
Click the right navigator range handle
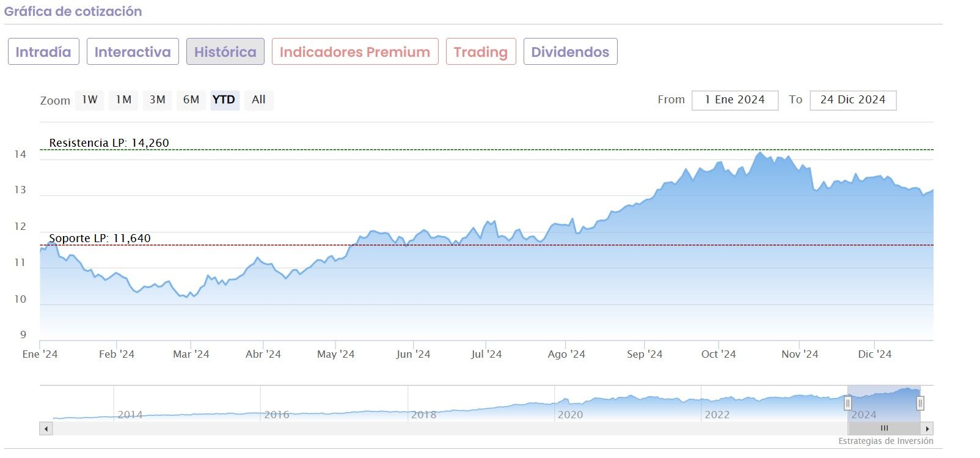click(920, 404)
